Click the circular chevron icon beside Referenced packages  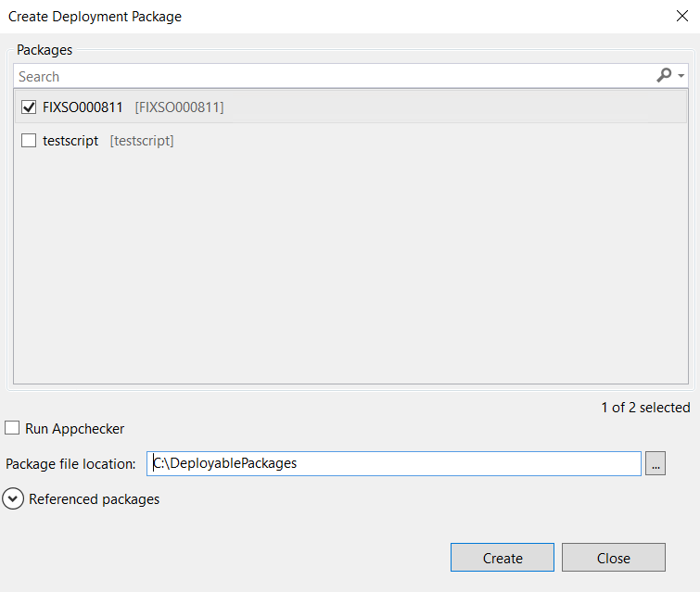coord(13,499)
